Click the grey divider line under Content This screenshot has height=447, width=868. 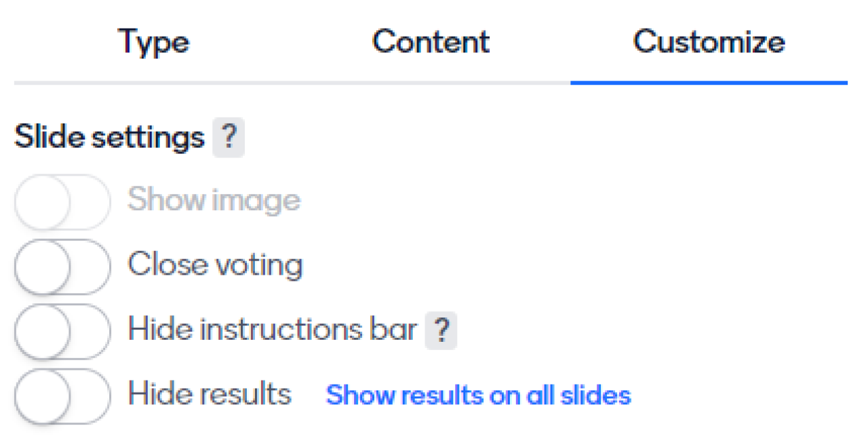[x=431, y=83]
